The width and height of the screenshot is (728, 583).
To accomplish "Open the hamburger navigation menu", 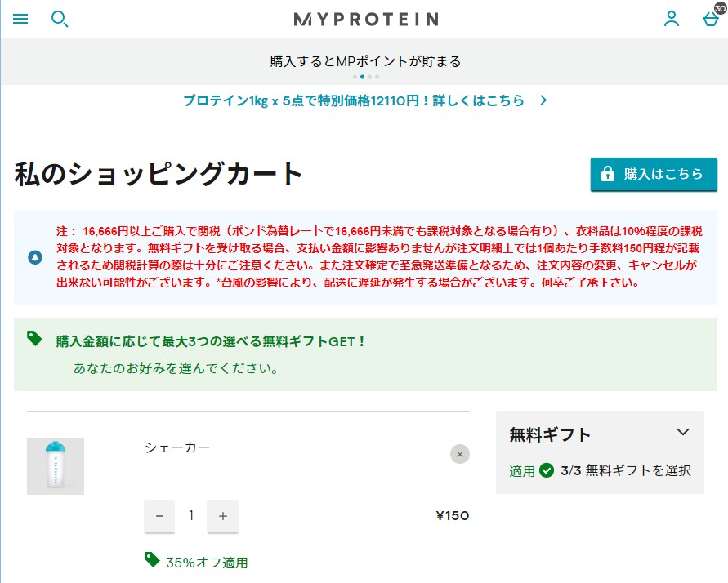I will coord(20,19).
